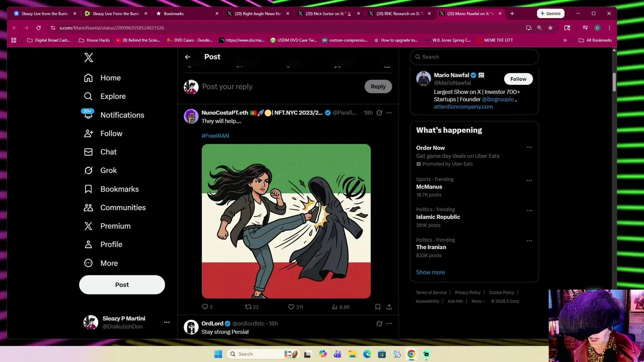644x362 pixels.
Task: Open All Bookmarks folder
Action: [x=595, y=40]
